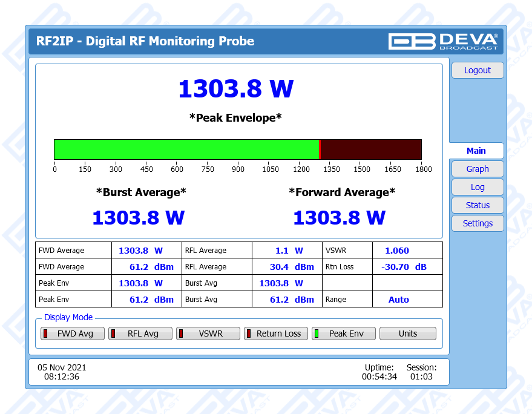Click the green power level bar
Viewport: 532px width, 414px height.
tap(186, 149)
